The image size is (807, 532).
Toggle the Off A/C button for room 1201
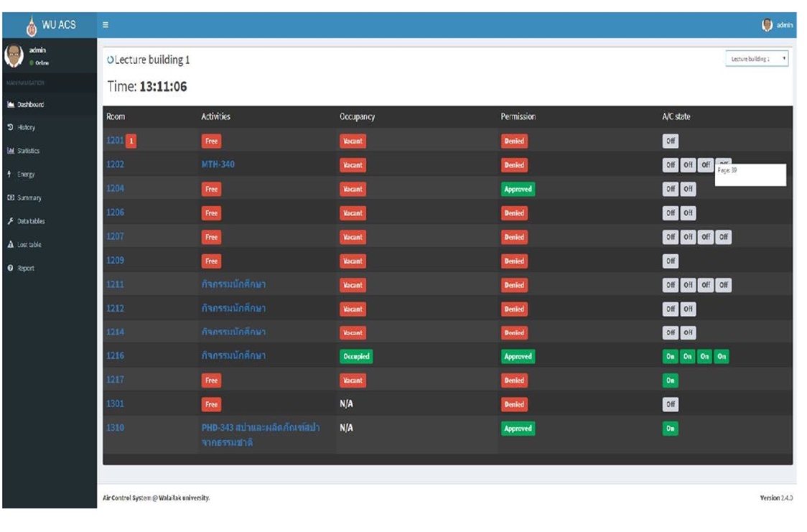click(670, 141)
